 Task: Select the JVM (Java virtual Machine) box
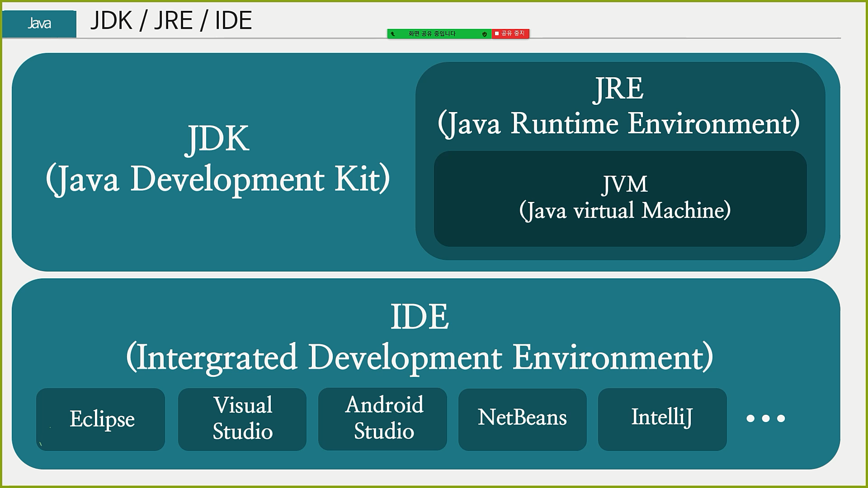click(620, 199)
